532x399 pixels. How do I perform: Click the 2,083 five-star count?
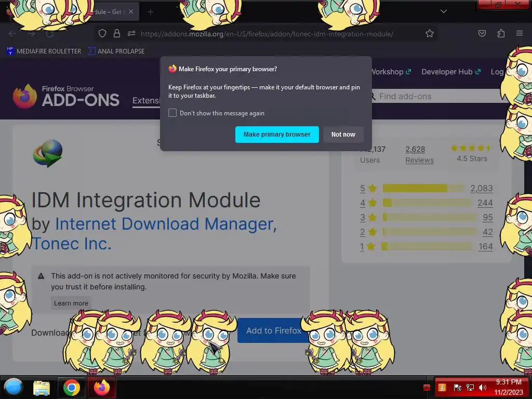click(x=481, y=188)
